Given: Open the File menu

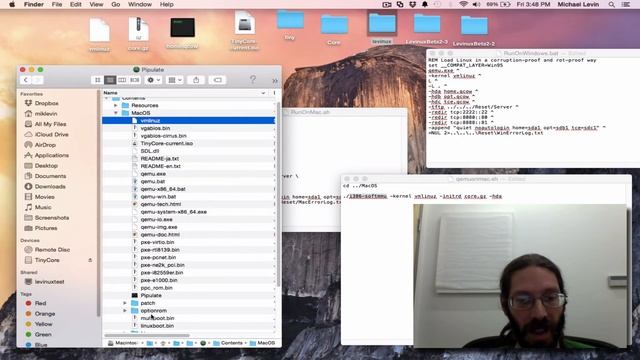Looking at the screenshot, I should click(x=57, y=4).
